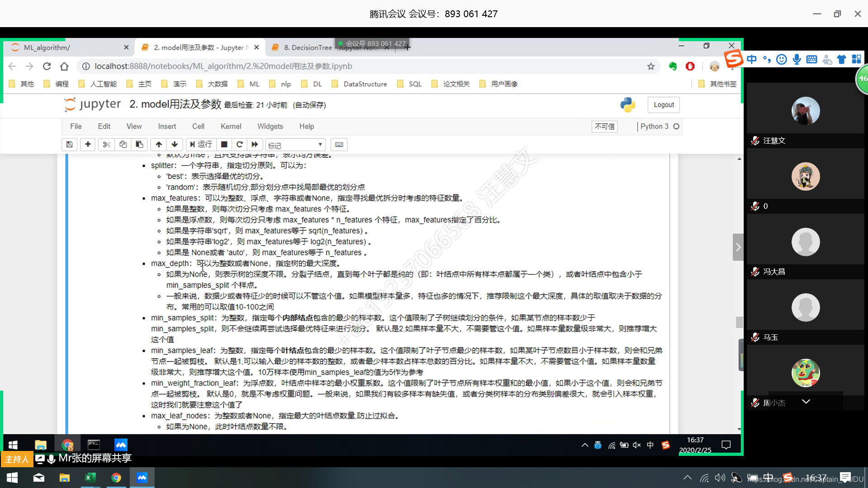This screenshot has height=488, width=868.
Task: Open Excel from the Windows taskbar
Action: 90,478
